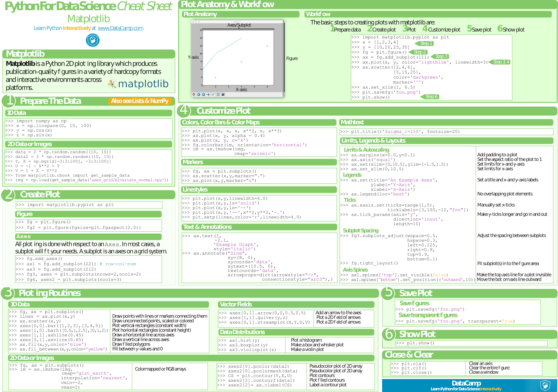Click the DataCamp shield logo in the blue footer
This screenshot has height=392, width=558.
545,385
